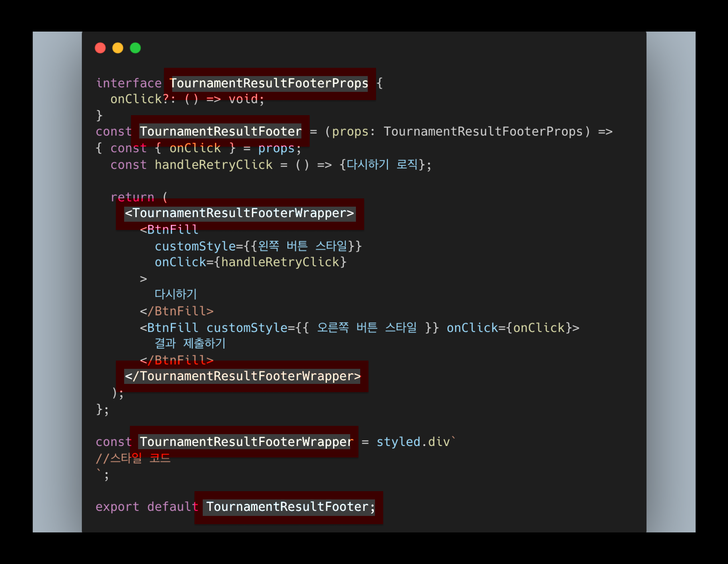The height and width of the screenshot is (564, 728).
Task: Click 'TournamentResultFooter;' in the export line
Action: [x=290, y=507]
